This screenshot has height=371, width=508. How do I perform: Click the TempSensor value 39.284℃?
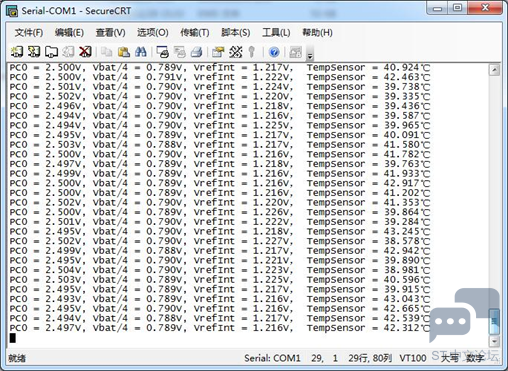(407, 222)
